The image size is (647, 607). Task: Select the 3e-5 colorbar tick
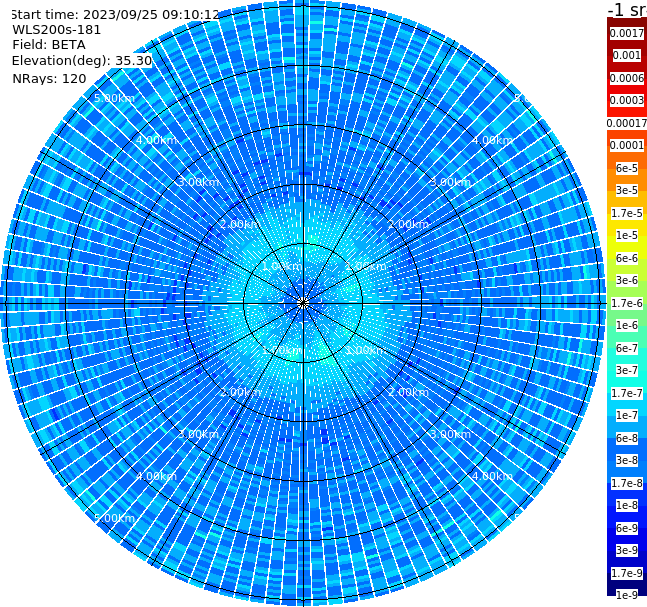[x=627, y=190]
